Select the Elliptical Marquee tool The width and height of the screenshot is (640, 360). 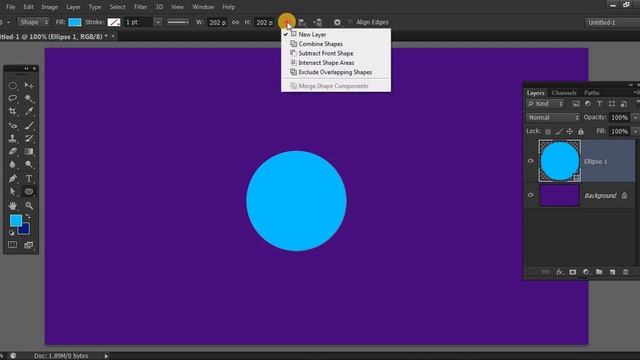click(x=13, y=86)
